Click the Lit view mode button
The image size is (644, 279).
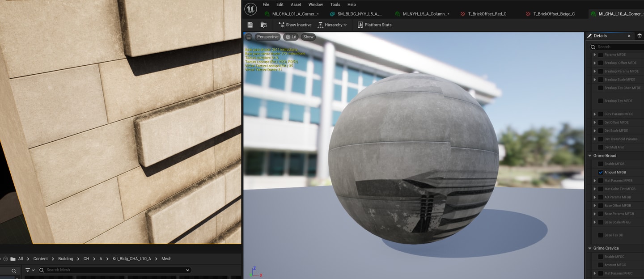[291, 37]
